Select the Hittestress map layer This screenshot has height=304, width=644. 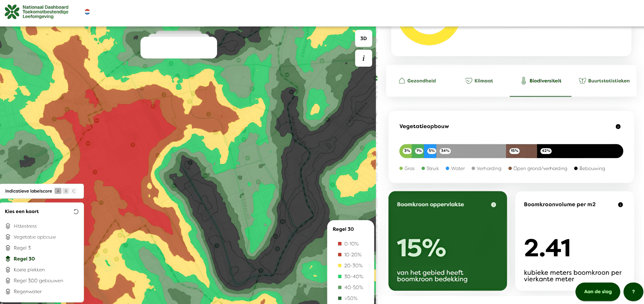(25, 226)
